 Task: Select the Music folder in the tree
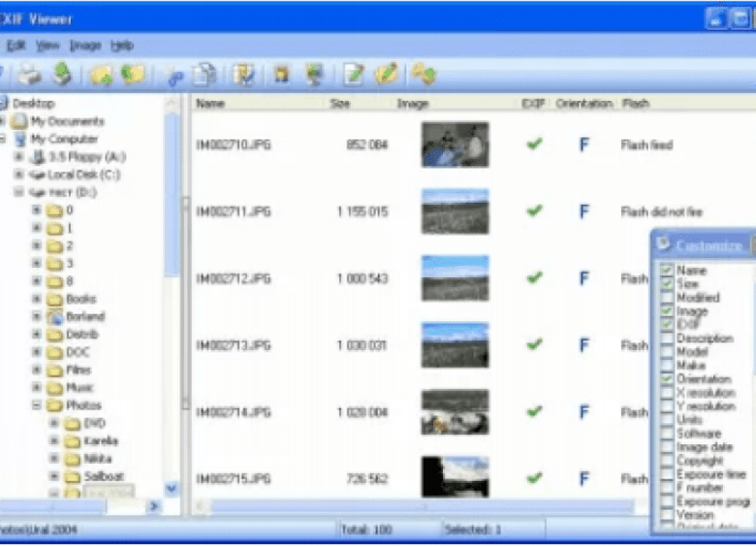point(79,387)
